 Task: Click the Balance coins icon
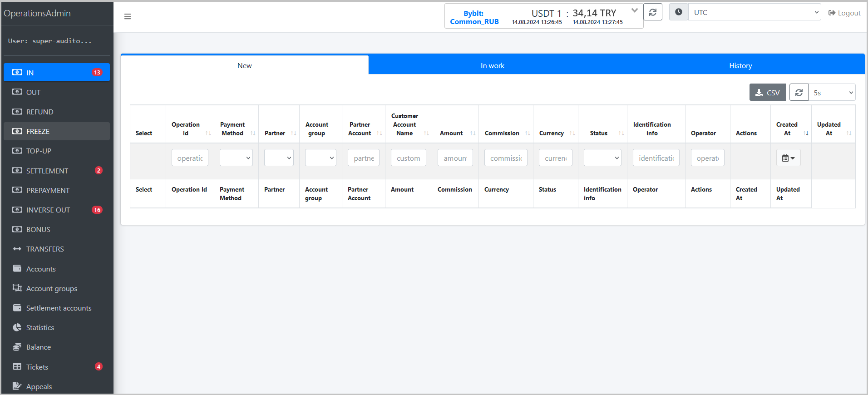17,347
